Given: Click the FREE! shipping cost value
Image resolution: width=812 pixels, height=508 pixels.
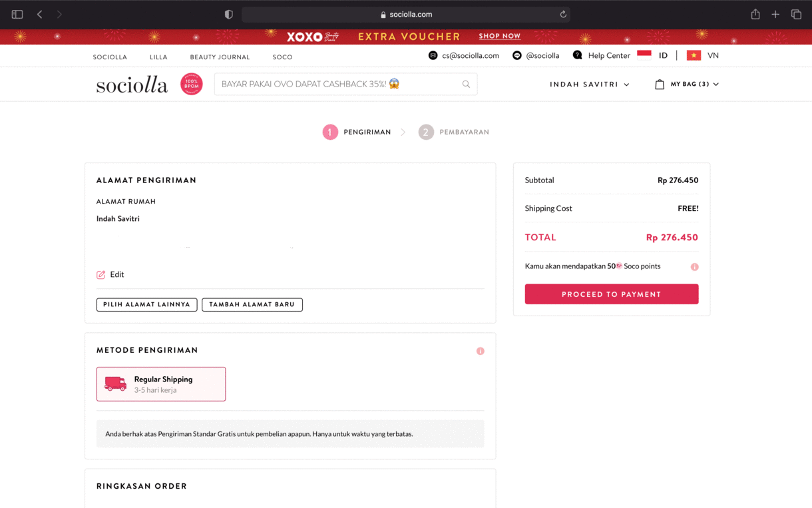Looking at the screenshot, I should (x=688, y=208).
